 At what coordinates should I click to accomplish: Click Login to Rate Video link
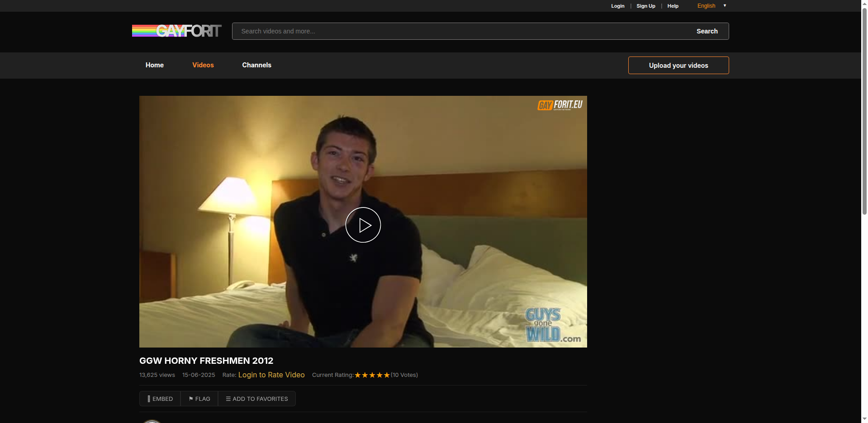click(271, 375)
